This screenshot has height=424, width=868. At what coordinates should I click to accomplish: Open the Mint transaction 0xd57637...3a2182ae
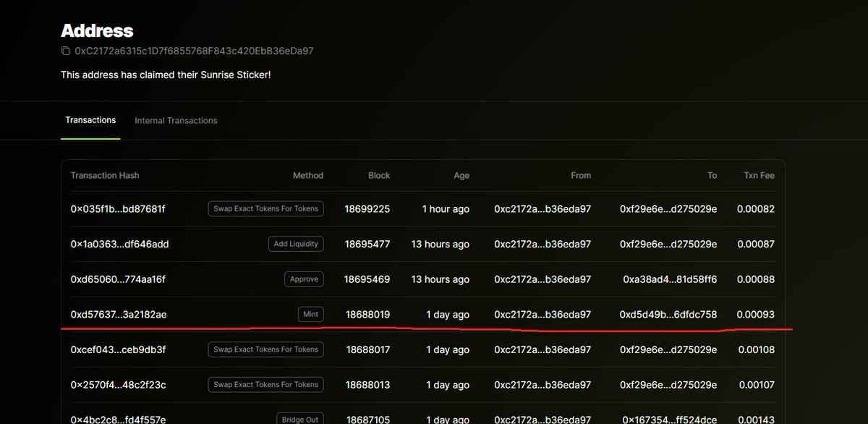[x=119, y=315]
